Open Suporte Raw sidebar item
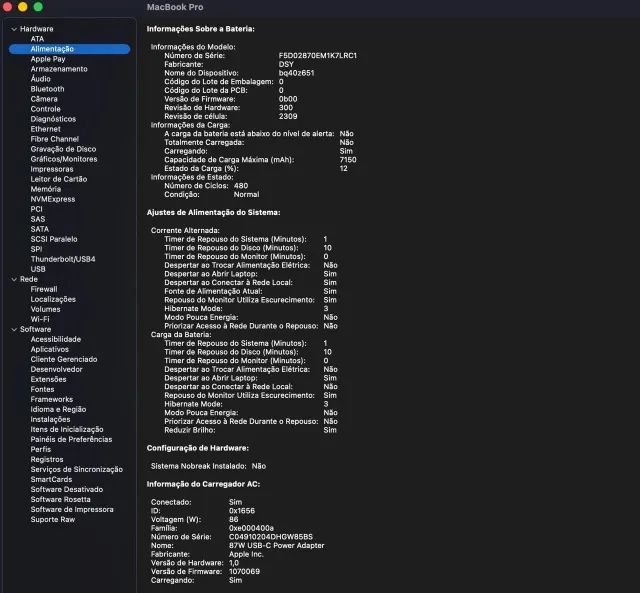 [53, 519]
